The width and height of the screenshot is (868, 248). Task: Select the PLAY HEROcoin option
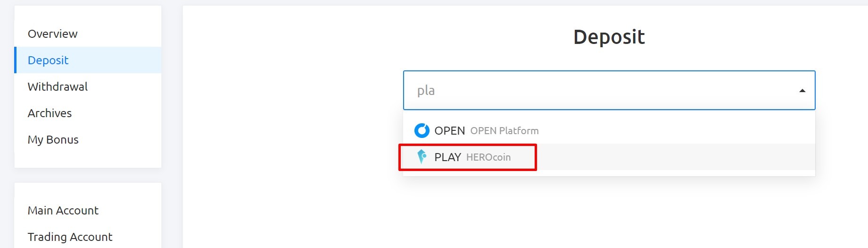tap(609, 157)
